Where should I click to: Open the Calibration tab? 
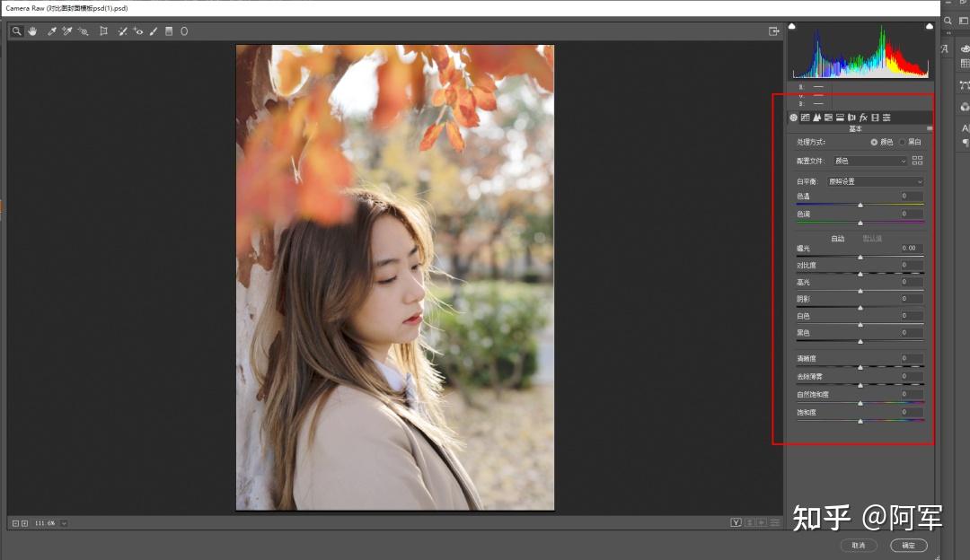(876, 118)
